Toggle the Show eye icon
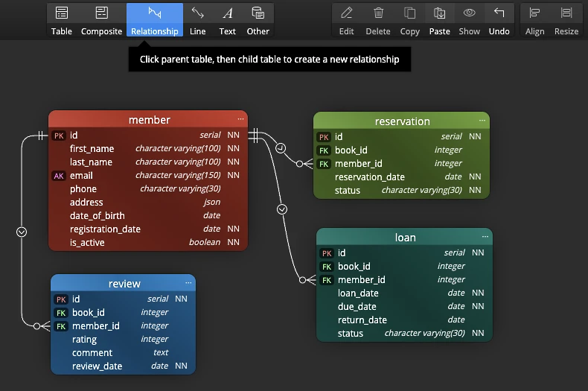 coord(469,13)
